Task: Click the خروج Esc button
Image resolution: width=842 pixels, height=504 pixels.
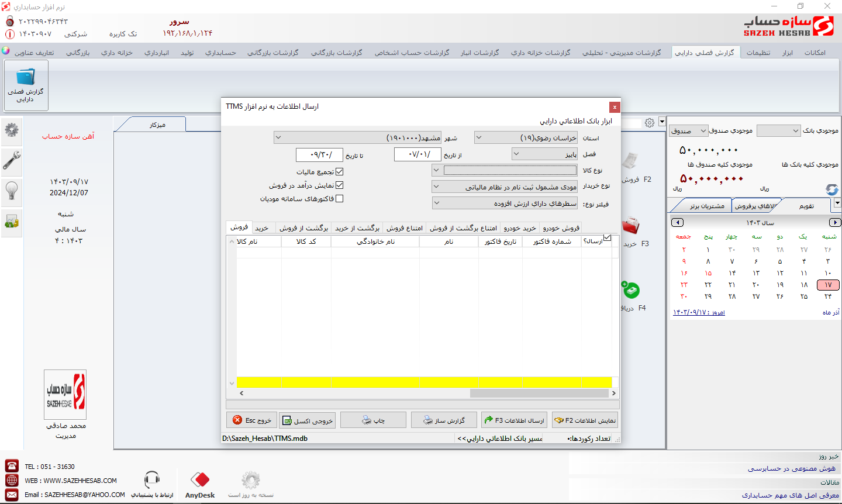Action: [x=251, y=420]
